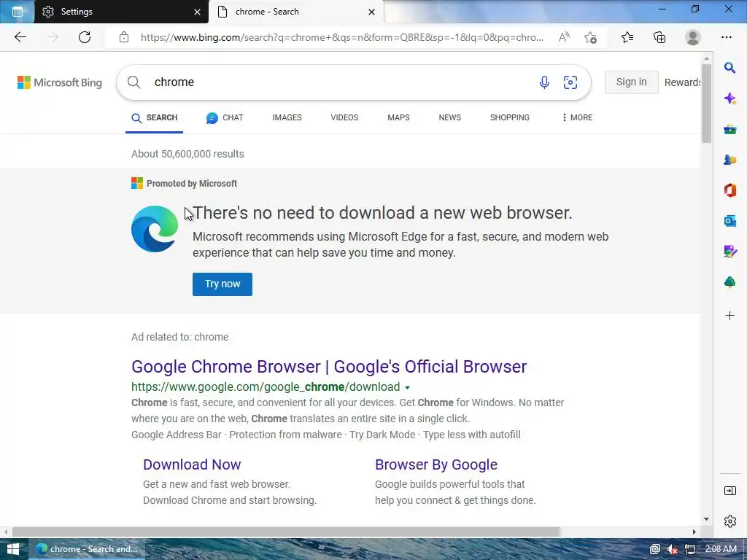Select Edge chrome - Search taskbar item
This screenshot has width=747, height=560.
tap(87, 549)
